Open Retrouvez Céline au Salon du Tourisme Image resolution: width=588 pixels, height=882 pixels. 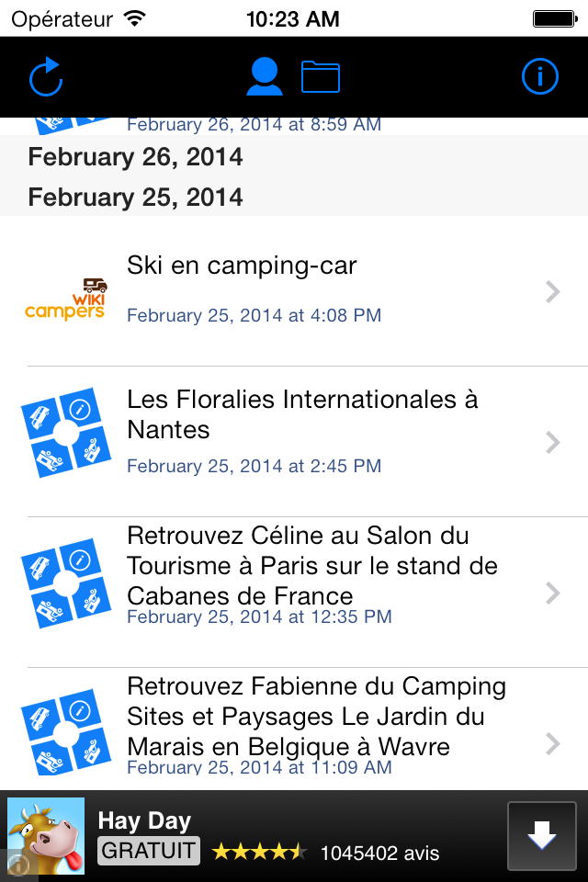tap(312, 565)
